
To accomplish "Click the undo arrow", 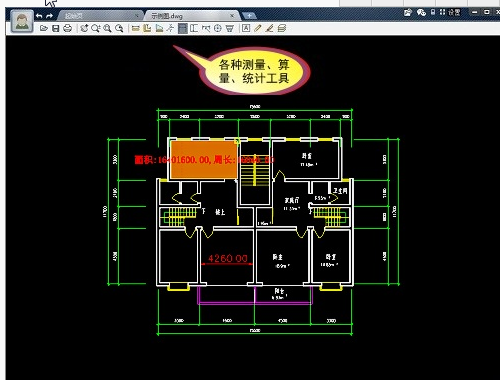I will (39, 16).
